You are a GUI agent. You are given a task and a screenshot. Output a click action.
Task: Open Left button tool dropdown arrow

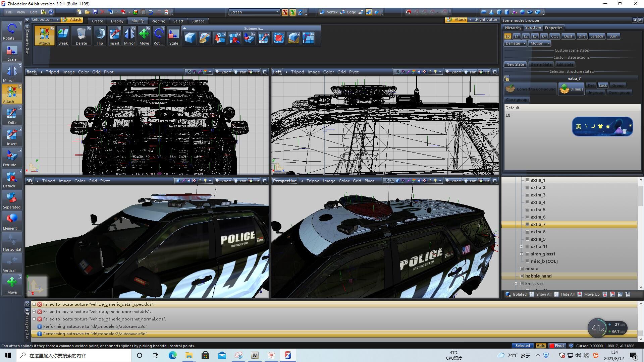(57, 20)
